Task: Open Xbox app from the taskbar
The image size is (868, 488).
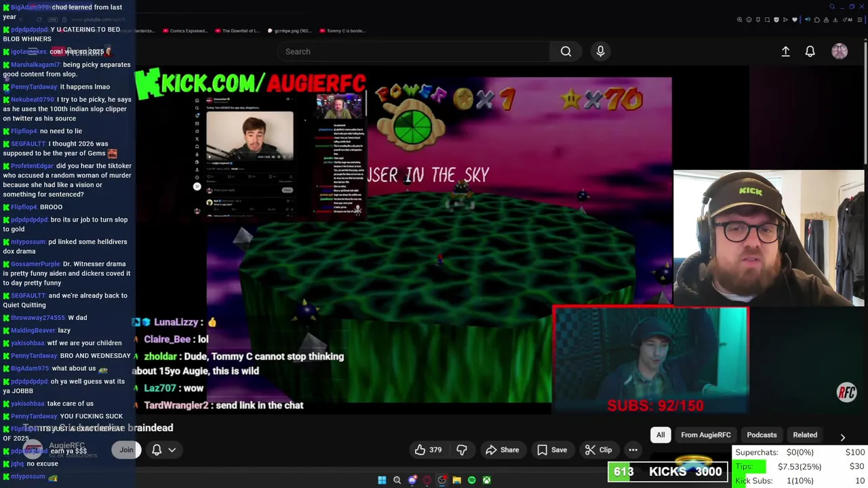Action: tap(486, 480)
